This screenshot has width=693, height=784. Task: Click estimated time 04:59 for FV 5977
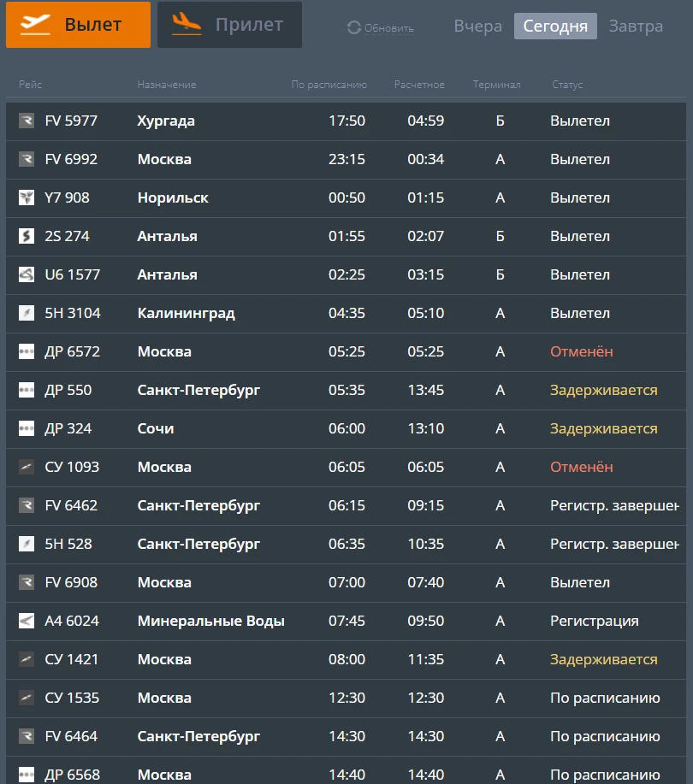click(426, 121)
